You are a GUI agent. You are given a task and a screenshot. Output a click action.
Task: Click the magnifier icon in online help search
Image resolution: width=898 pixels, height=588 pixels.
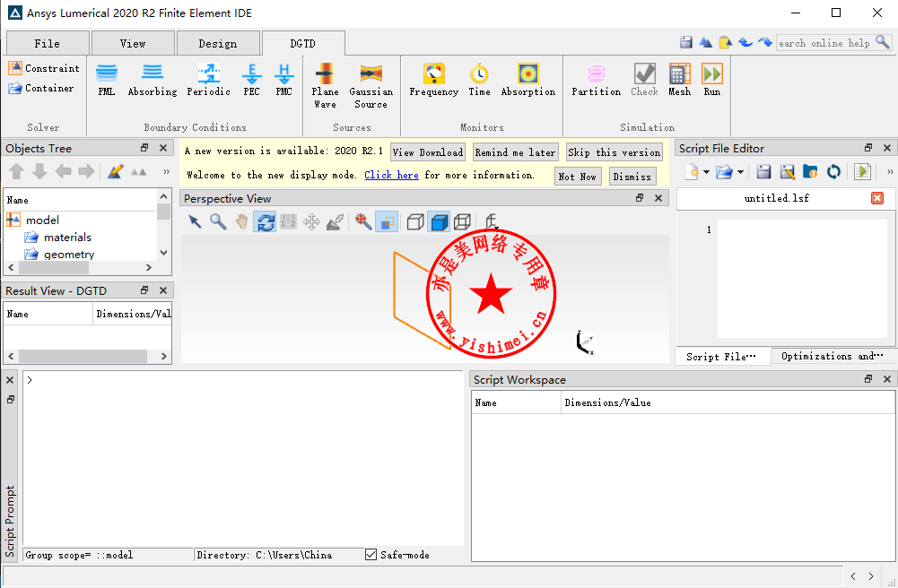pos(883,42)
